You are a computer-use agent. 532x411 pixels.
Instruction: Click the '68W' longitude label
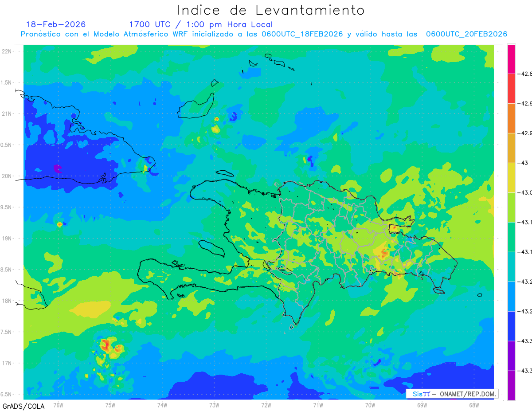pyautogui.click(x=474, y=405)
